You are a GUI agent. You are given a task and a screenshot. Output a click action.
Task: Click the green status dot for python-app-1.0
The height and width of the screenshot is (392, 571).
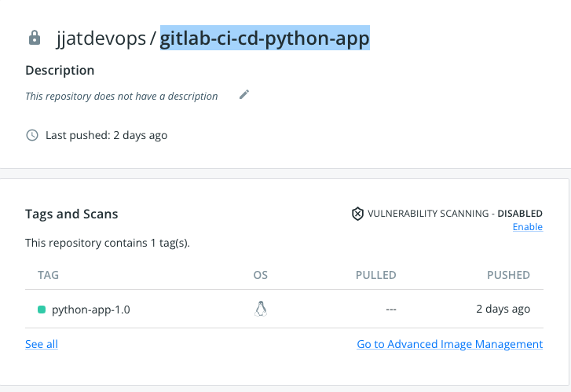point(42,310)
